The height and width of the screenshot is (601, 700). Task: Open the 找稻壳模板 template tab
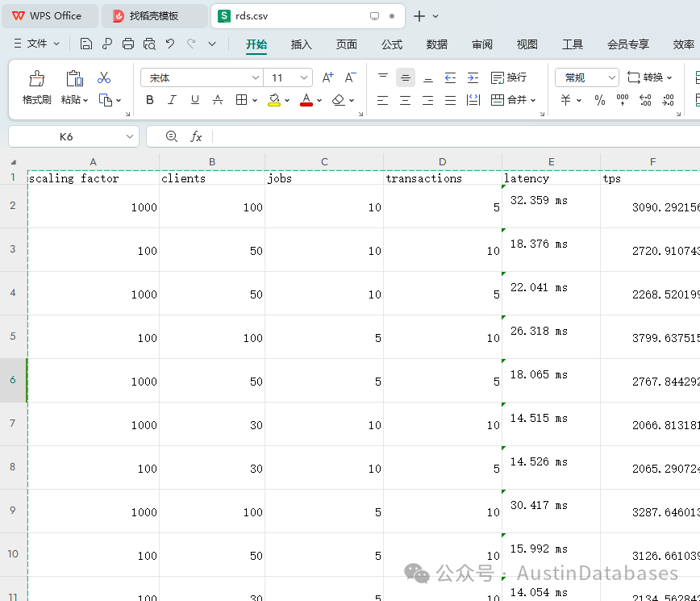[153, 16]
